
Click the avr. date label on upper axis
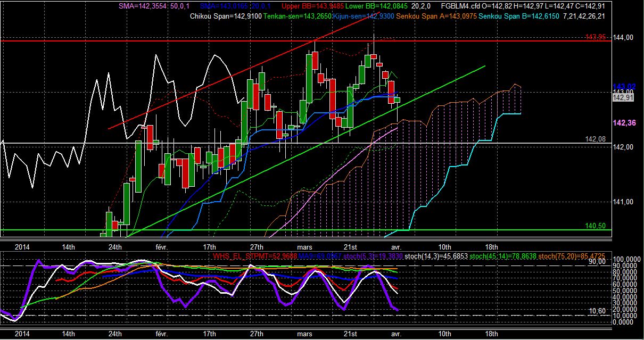pyautogui.click(x=398, y=247)
